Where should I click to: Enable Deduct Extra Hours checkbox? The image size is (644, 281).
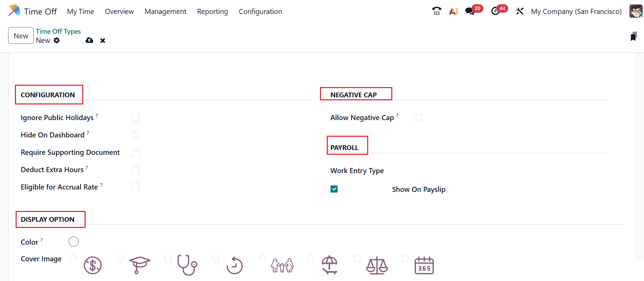click(x=136, y=169)
